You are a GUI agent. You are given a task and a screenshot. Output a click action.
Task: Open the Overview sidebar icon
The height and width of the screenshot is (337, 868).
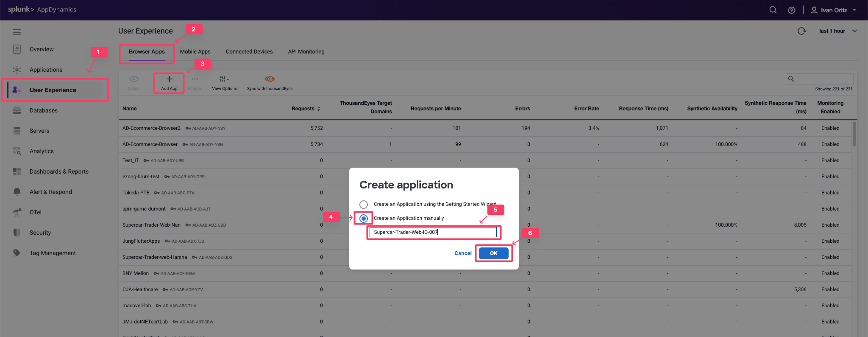click(17, 49)
